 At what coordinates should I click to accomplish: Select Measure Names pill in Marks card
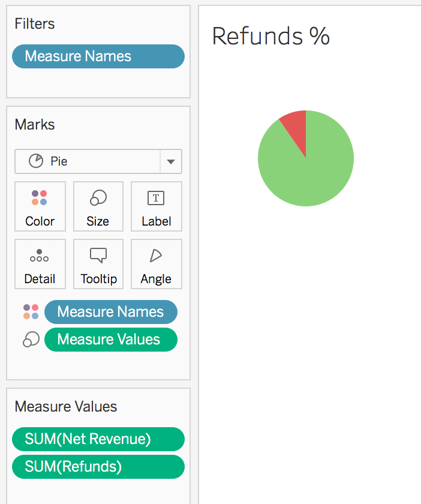(x=111, y=312)
